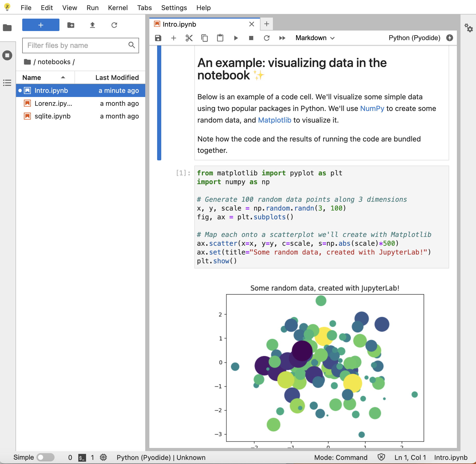This screenshot has height=464, width=476.
Task: Select Intro.ipynb in the file list
Action: [x=81, y=91]
